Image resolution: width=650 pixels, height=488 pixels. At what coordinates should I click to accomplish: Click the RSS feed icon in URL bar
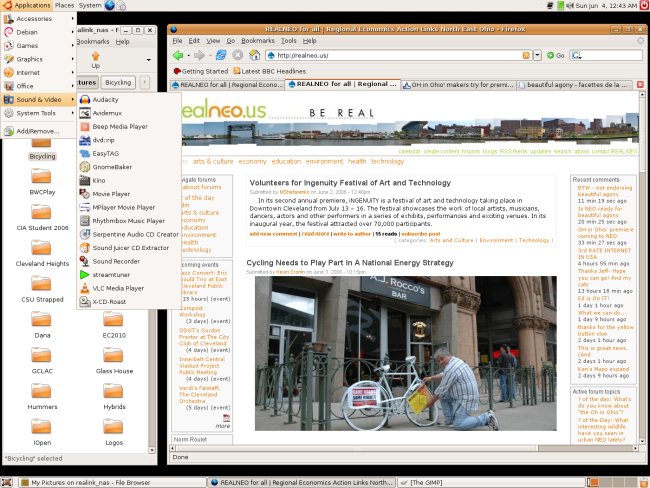[526, 55]
